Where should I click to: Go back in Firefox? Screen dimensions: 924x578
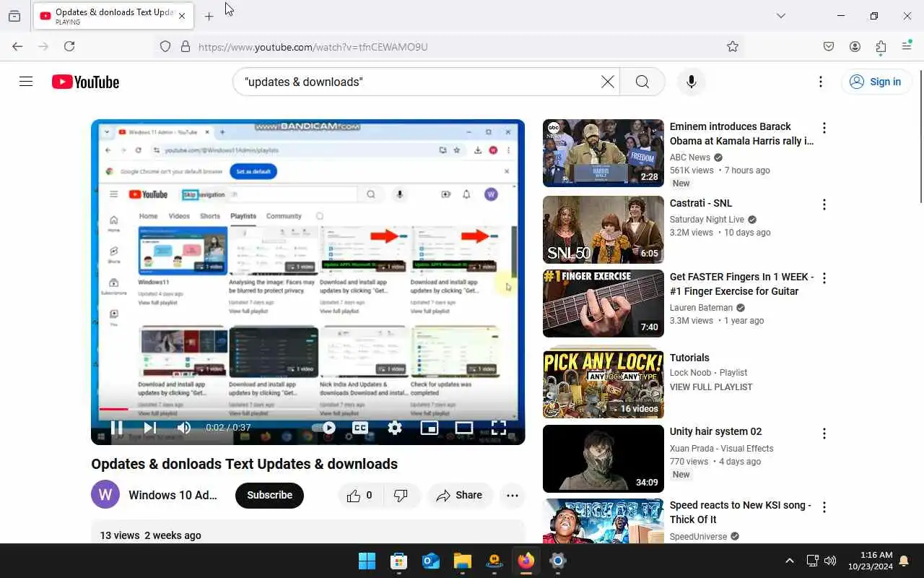(x=17, y=46)
